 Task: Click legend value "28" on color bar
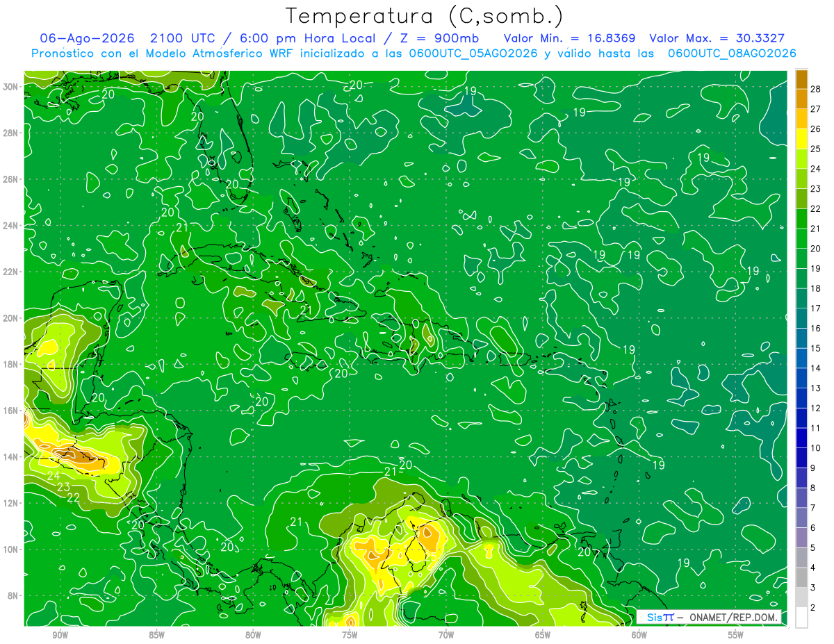coord(816,89)
